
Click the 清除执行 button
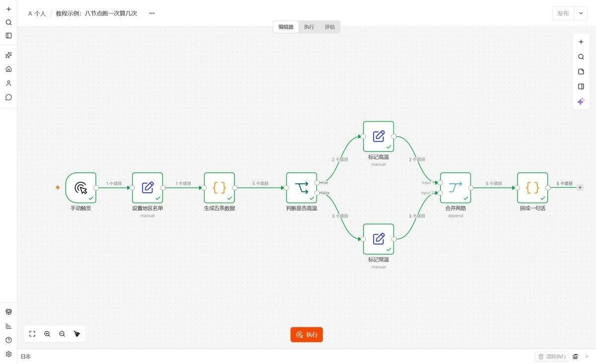[551, 357]
